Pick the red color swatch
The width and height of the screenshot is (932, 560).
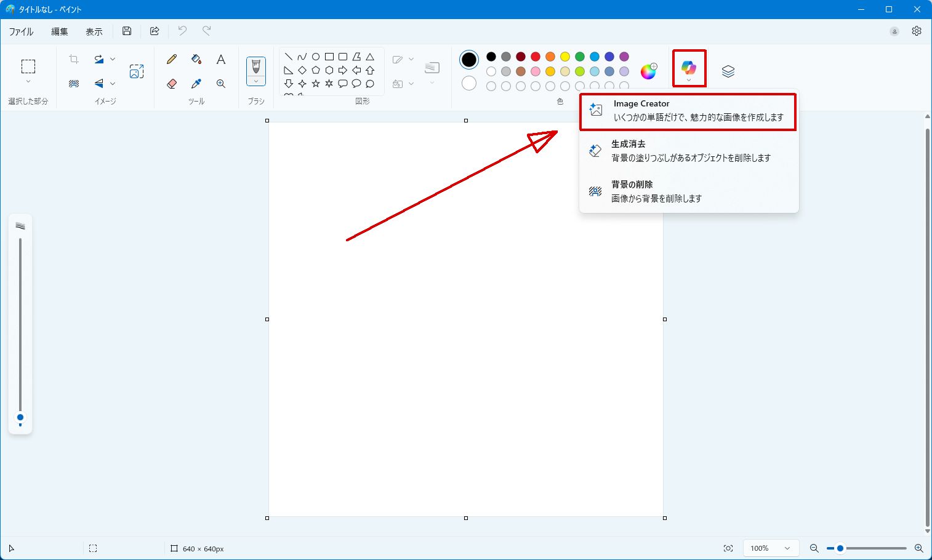536,57
